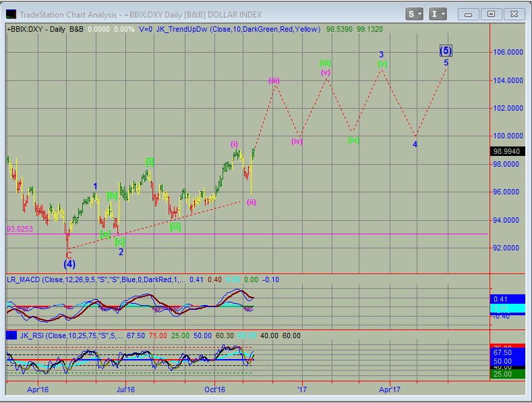Viewport: 532px width, 403px height.
Task: Click the magenta 93.0253 horizontal line label
Action: point(20,229)
